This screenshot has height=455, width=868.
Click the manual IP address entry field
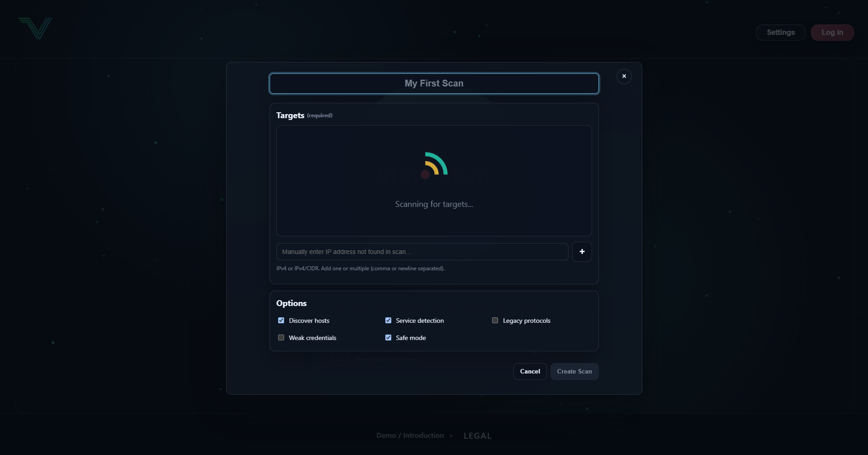pos(422,251)
